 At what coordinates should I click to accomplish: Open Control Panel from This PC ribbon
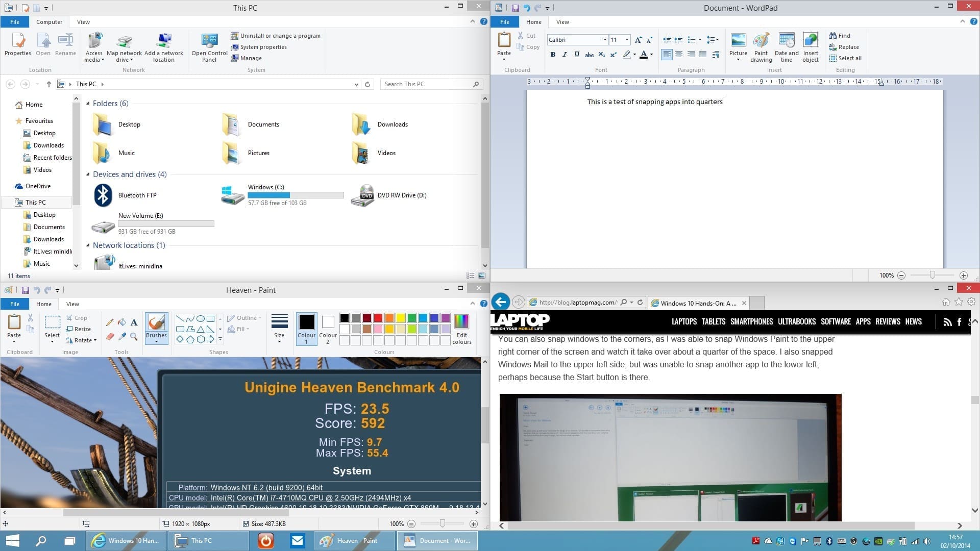[x=209, y=47]
